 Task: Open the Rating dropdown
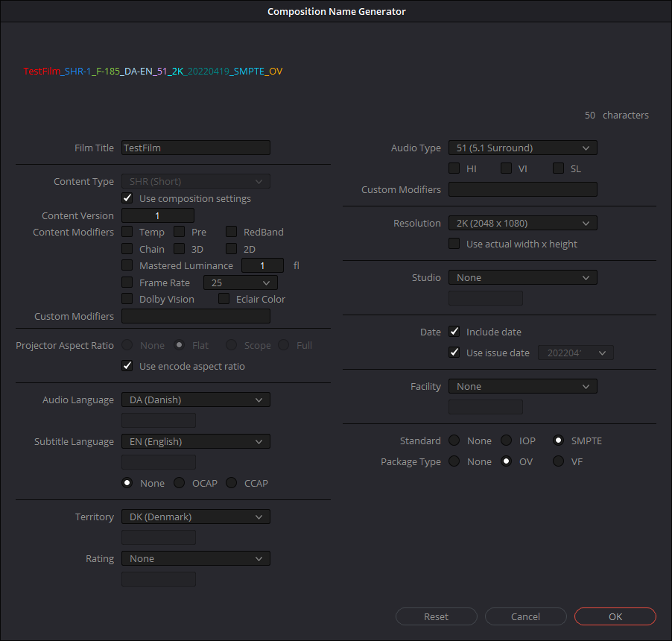point(195,558)
